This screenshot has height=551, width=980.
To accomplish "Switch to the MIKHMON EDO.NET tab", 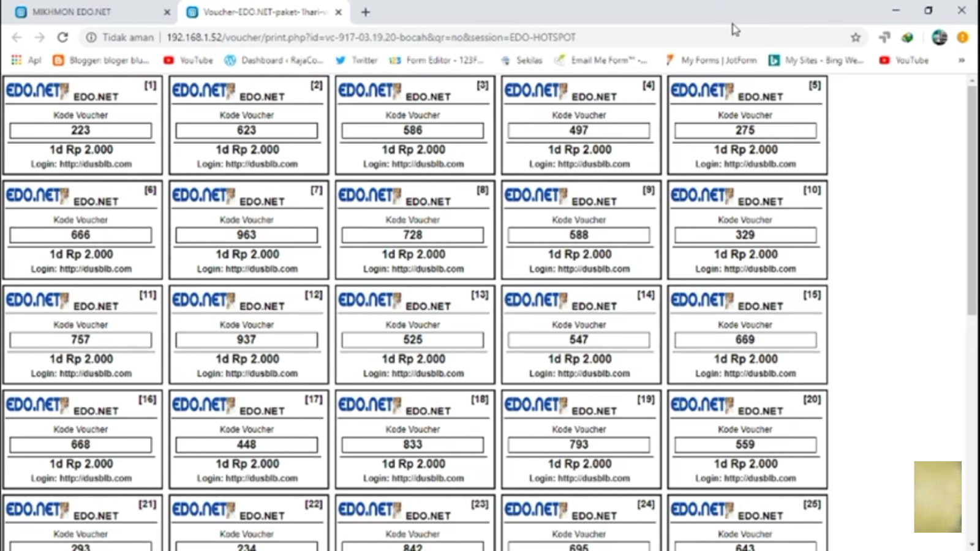I will tap(91, 12).
